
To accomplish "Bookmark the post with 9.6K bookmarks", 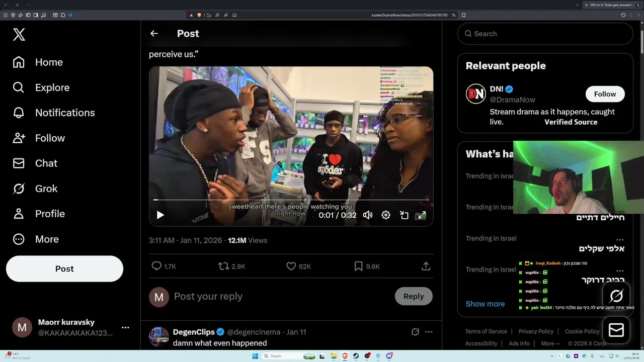I will click(x=367, y=266).
